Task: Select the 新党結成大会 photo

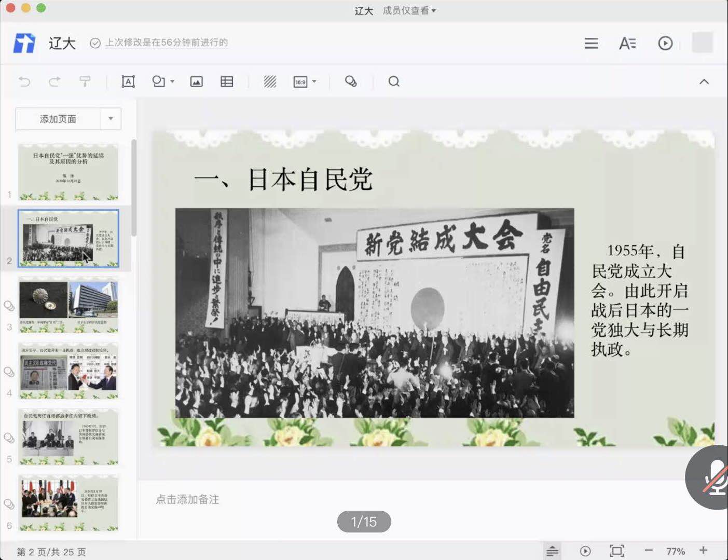Action: (x=375, y=313)
